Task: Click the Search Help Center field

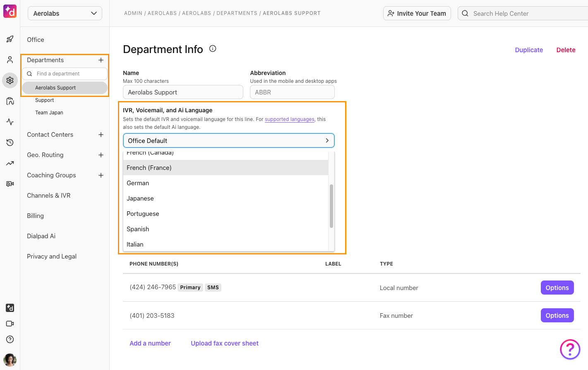Action: 523,13
